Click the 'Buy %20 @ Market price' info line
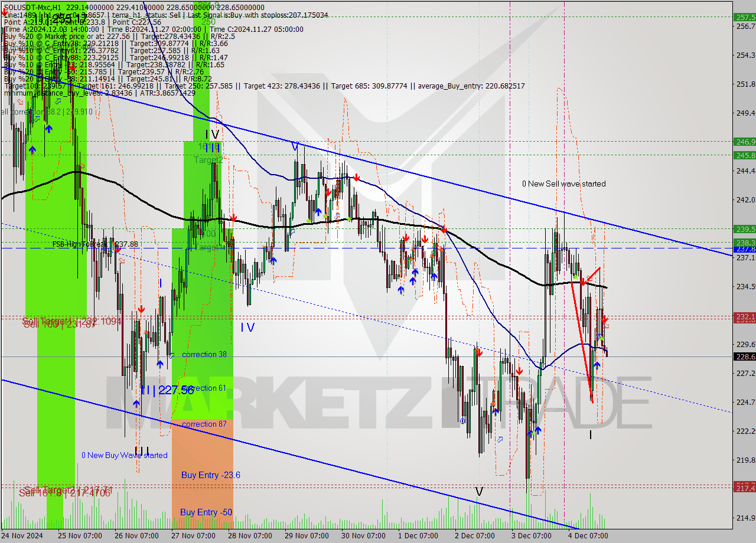756x543 pixels. (119, 36)
